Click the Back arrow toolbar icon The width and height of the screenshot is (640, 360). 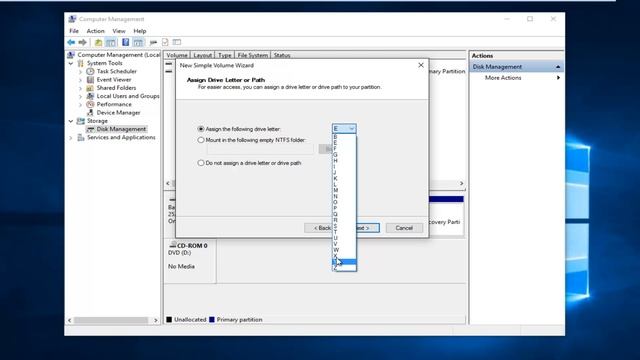[x=71, y=42]
